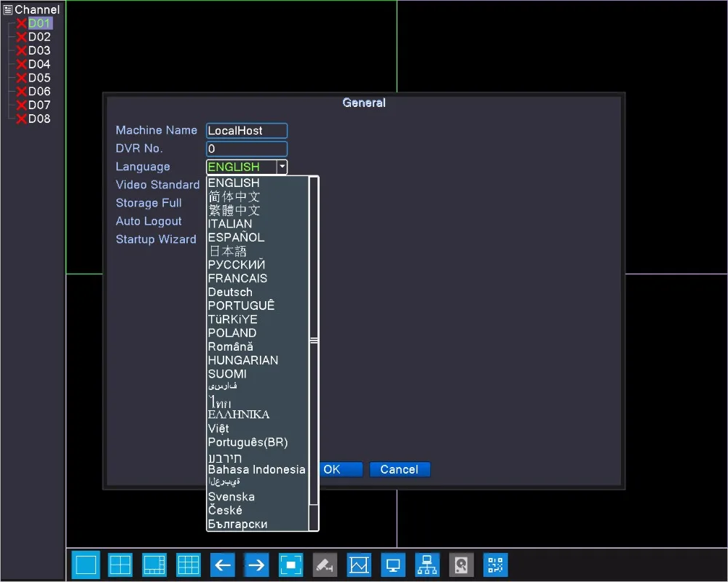Collapse the Channel tree header icon
The height and width of the screenshot is (582, 728).
(8, 9)
